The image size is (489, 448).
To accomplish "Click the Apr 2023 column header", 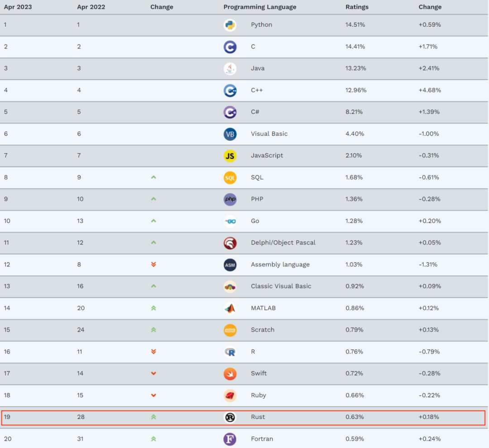I will [18, 7].
